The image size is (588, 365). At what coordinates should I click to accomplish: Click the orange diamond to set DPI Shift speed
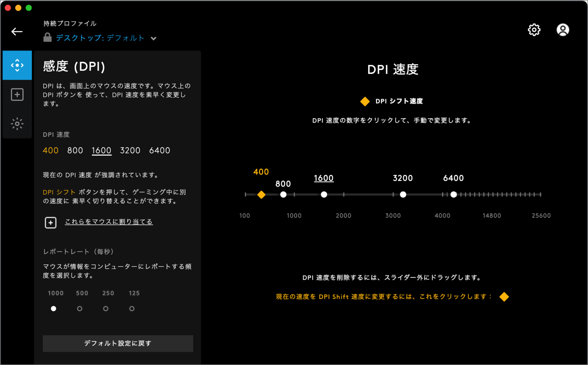[504, 297]
